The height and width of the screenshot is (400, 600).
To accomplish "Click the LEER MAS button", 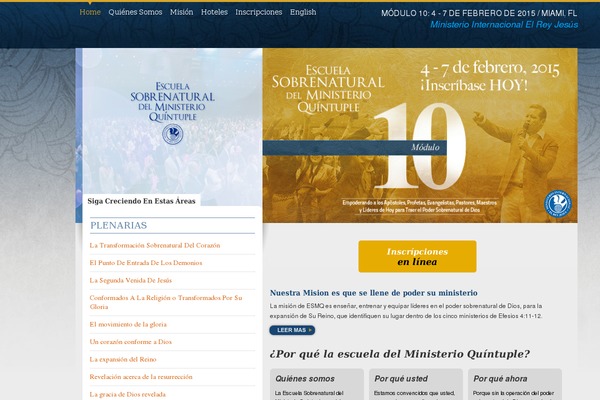I will click(x=292, y=330).
